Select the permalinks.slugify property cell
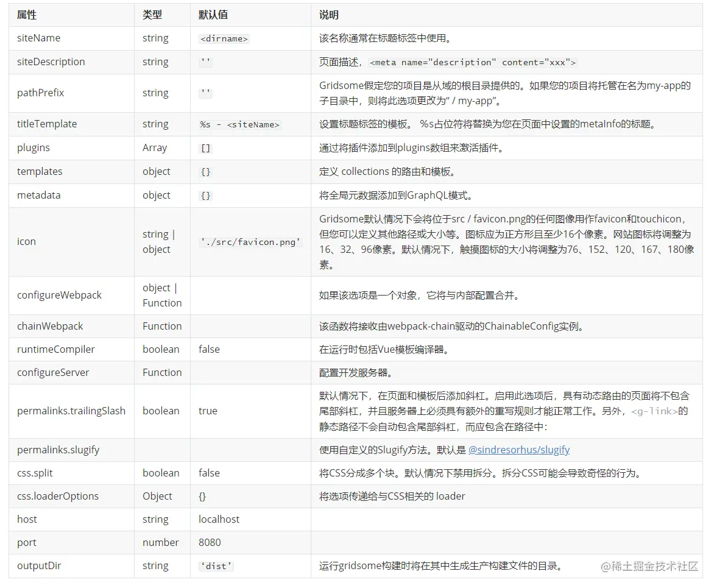 click(71, 450)
